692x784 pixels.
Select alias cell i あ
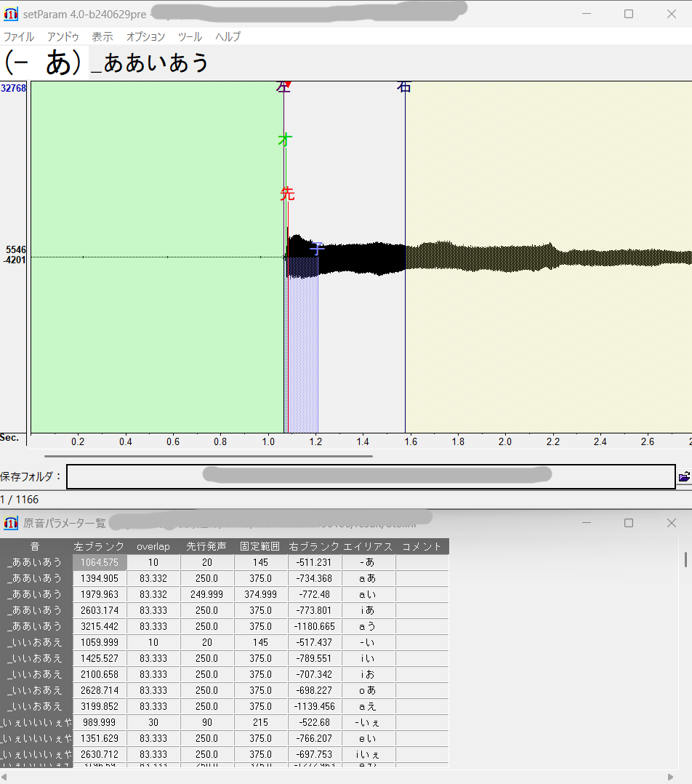[x=369, y=610]
